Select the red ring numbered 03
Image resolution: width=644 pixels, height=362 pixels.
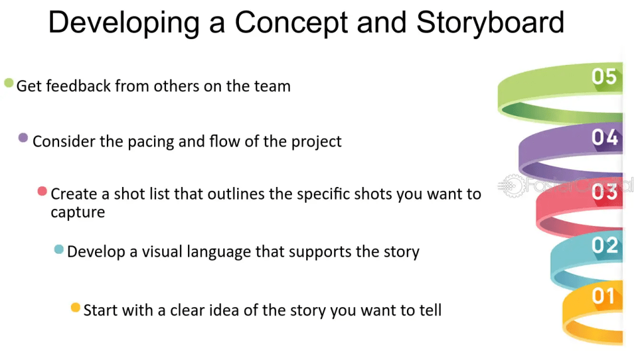point(579,208)
